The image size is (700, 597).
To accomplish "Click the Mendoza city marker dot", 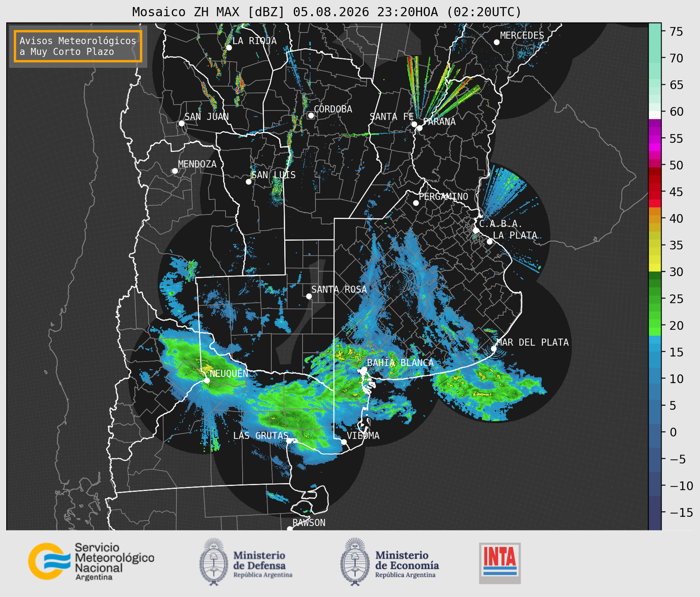I will [175, 171].
